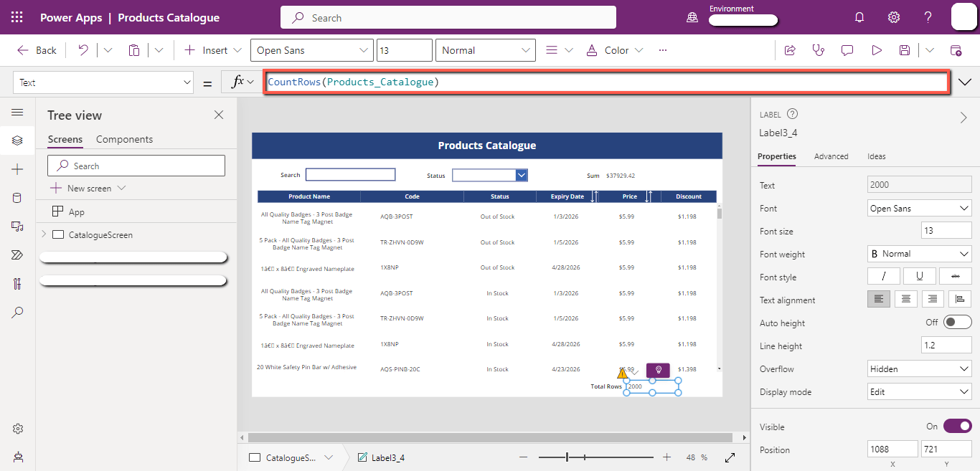Switch to the Advanced tab
This screenshot has width=980, height=471.
point(831,156)
